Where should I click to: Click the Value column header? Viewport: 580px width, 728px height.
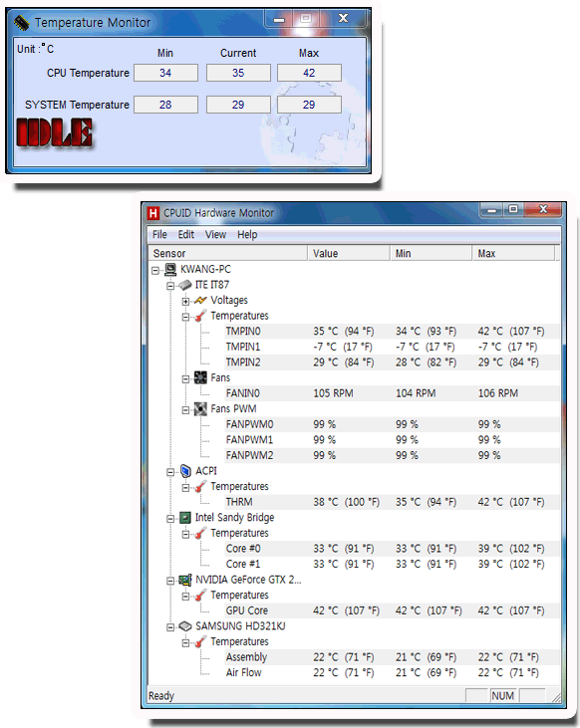coord(349,254)
